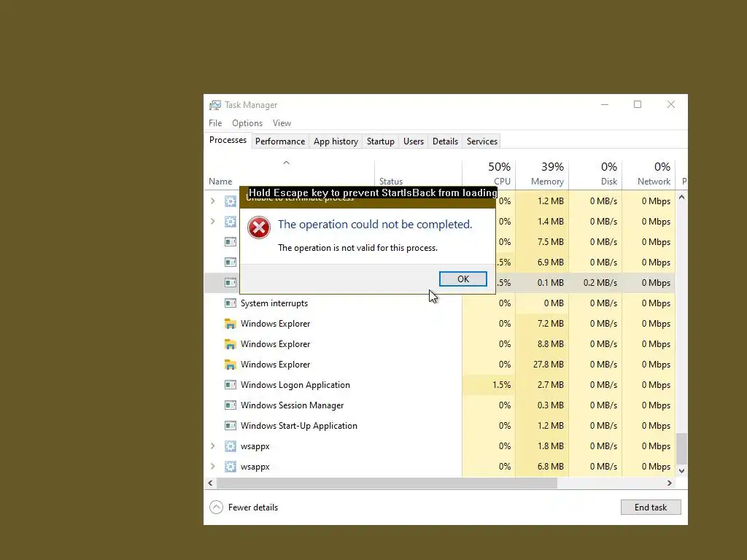Click the gear icon of wsappx 1.8 MB
The image size is (747, 560).
231,446
